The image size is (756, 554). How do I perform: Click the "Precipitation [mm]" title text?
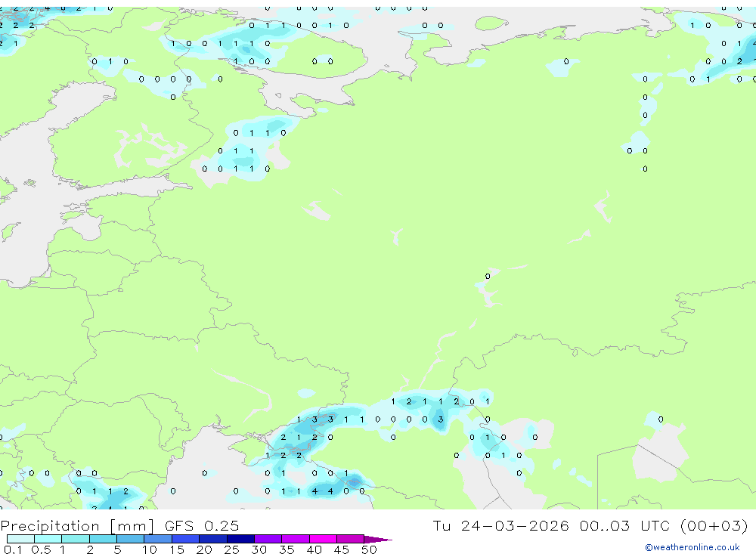[x=76, y=525]
